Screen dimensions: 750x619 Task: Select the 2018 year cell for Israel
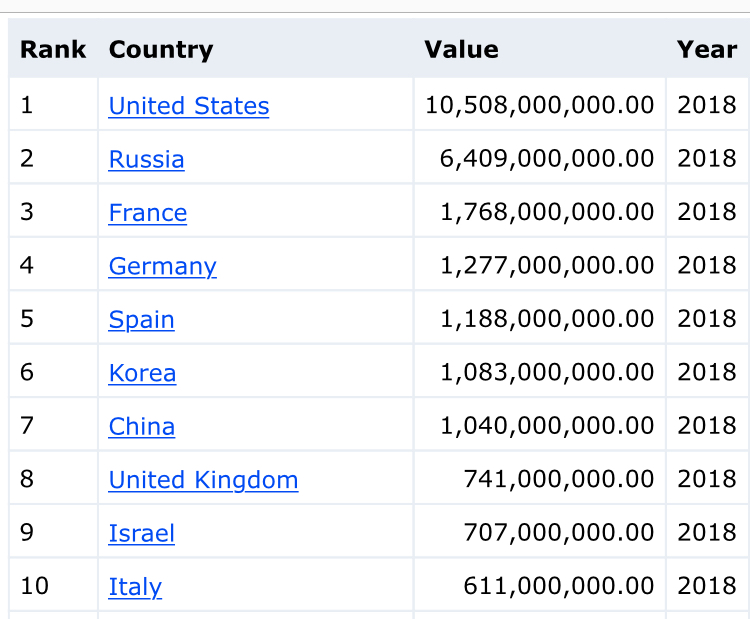pyautogui.click(x=708, y=532)
